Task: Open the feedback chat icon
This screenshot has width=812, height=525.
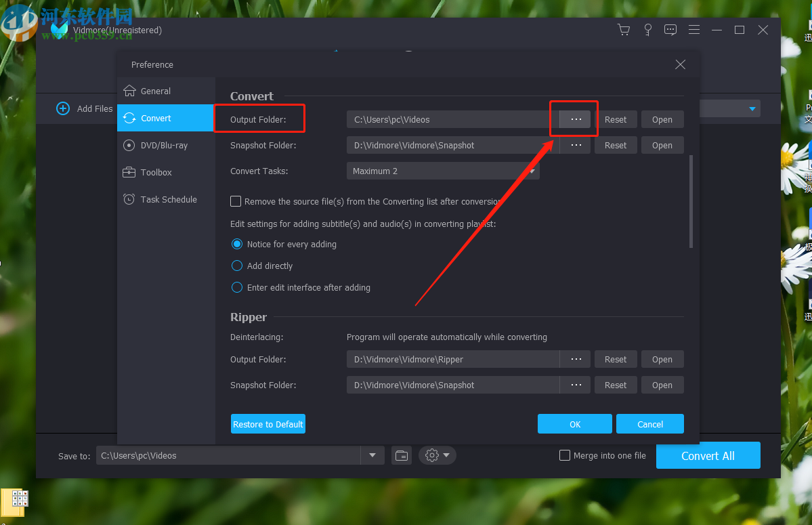Action: 670,30
